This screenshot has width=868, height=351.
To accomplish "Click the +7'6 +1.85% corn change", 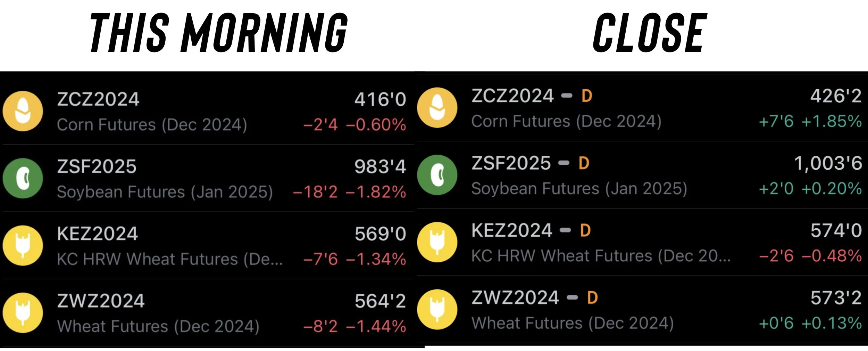I will 810,122.
